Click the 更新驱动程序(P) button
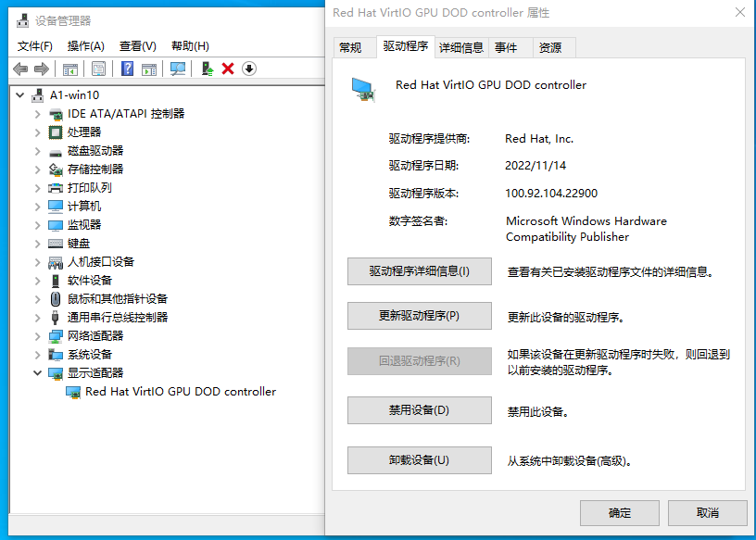 pos(419,316)
